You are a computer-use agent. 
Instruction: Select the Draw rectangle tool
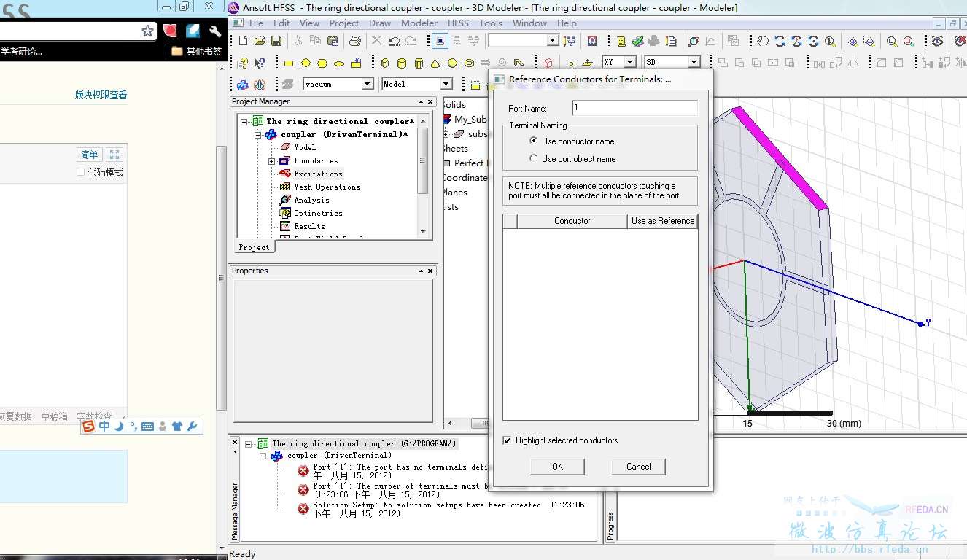pyautogui.click(x=289, y=63)
